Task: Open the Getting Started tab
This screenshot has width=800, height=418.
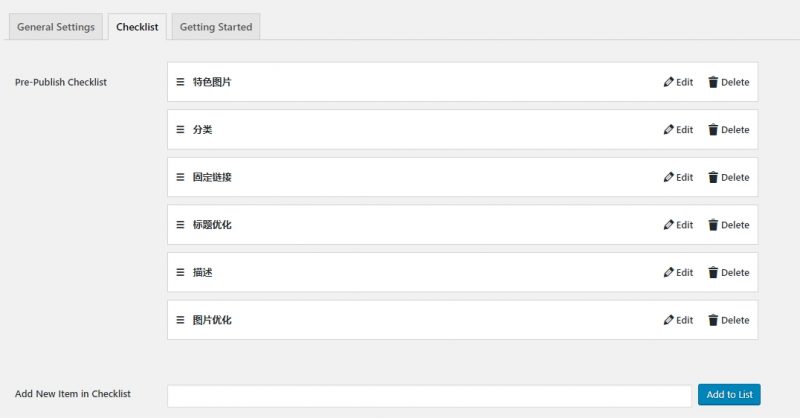Action: pyautogui.click(x=216, y=27)
